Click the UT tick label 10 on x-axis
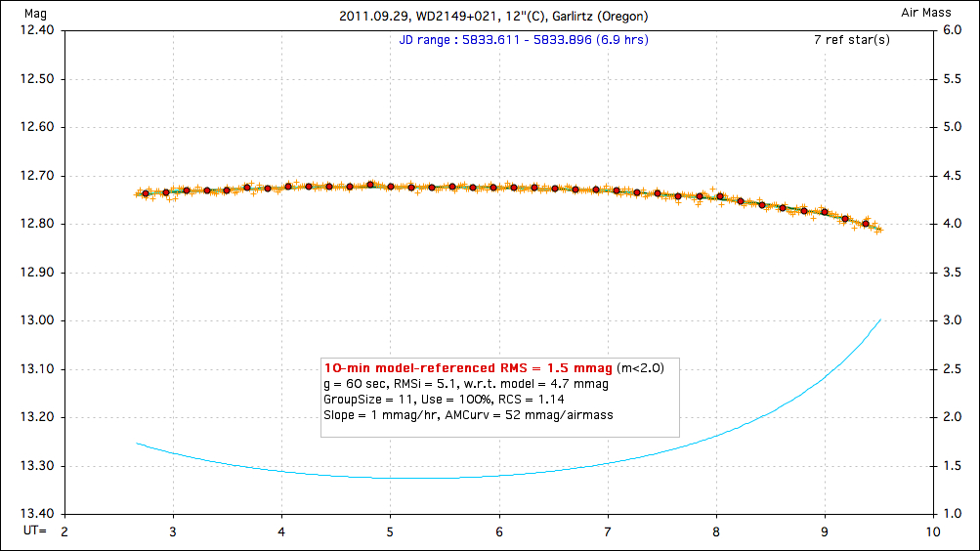980x551 pixels. click(932, 531)
